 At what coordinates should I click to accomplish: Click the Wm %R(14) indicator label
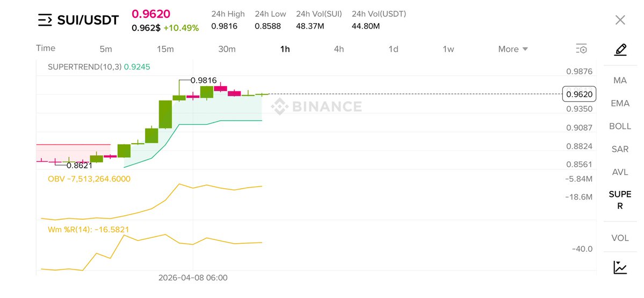coord(88,230)
